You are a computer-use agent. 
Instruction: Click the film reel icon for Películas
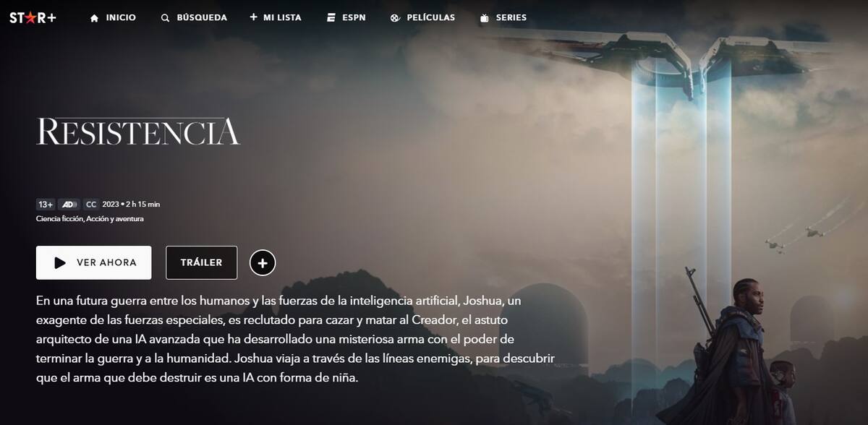[395, 18]
